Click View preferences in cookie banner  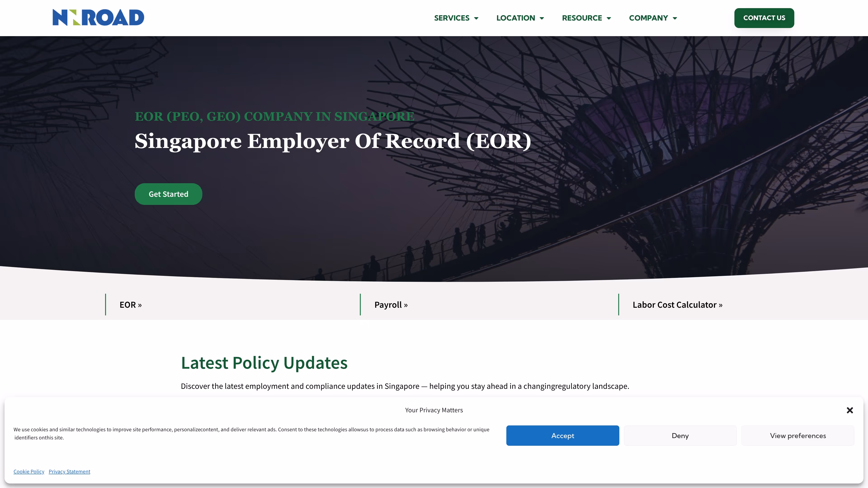pyautogui.click(x=797, y=435)
